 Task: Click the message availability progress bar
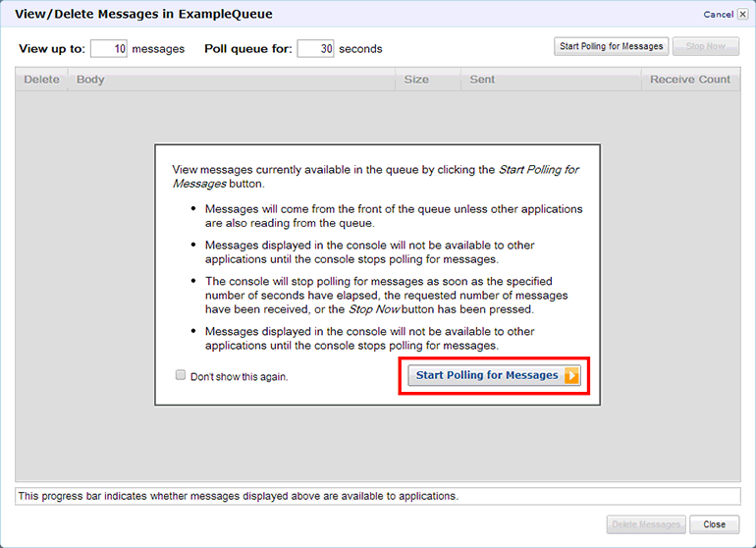(377, 496)
